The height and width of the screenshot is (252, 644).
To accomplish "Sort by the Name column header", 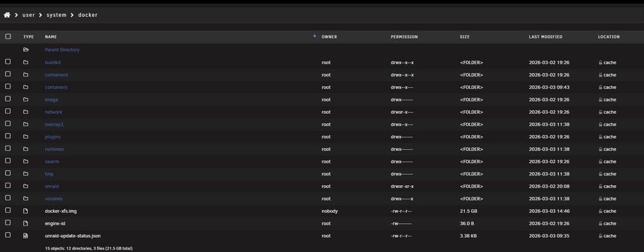I will pos(50,37).
